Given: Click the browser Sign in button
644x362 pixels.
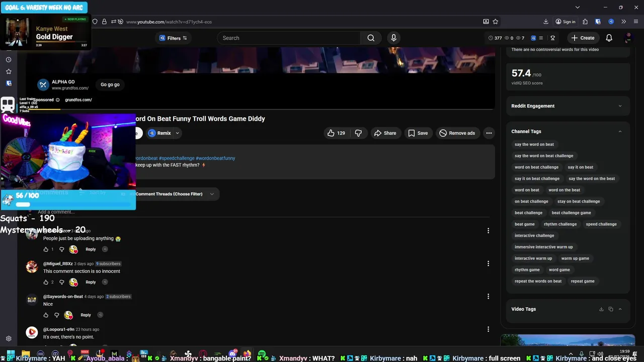Looking at the screenshot, I should point(565,22).
